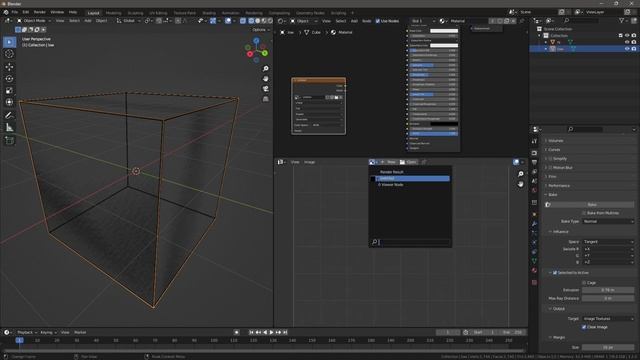The width and height of the screenshot is (640, 360).
Task: Click the Blender logo menu icon
Action: tap(6, 12)
